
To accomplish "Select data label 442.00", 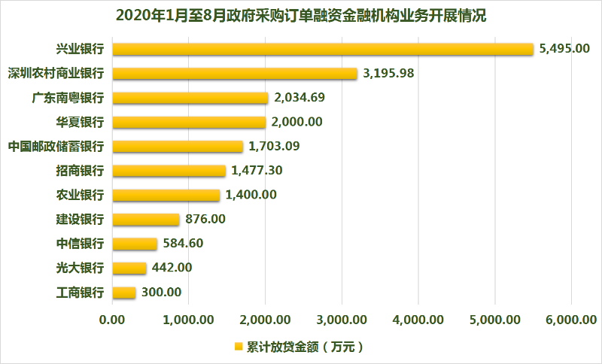I will point(172,268).
